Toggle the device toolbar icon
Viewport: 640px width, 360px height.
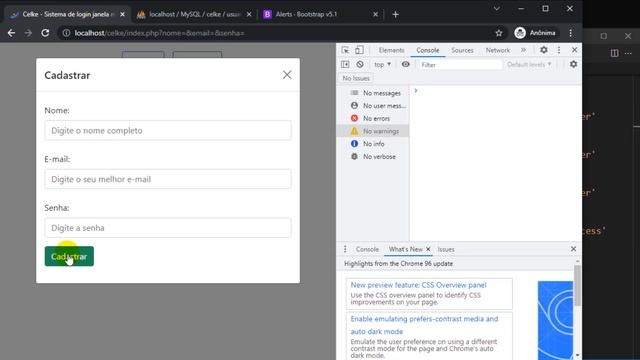(x=359, y=50)
